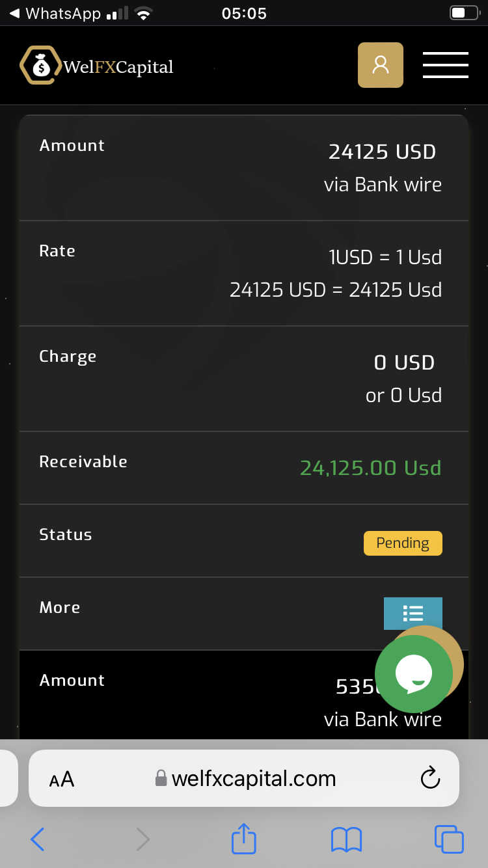
Task: Tap the WelFXCapital brand name text
Action: click(118, 66)
